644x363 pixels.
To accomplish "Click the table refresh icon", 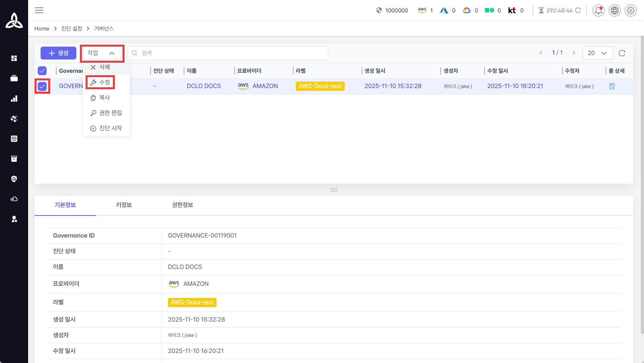I will [x=622, y=53].
